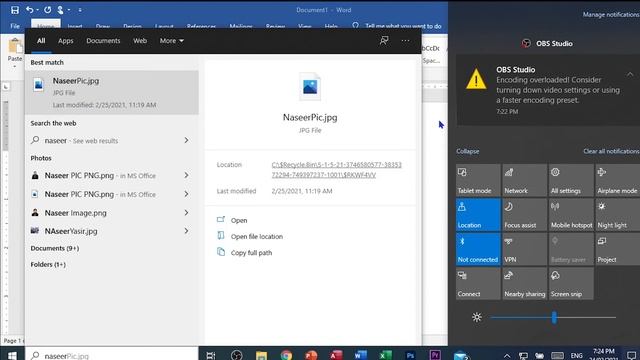
Task: Click Tell me what you want to do
Action: 403,26
